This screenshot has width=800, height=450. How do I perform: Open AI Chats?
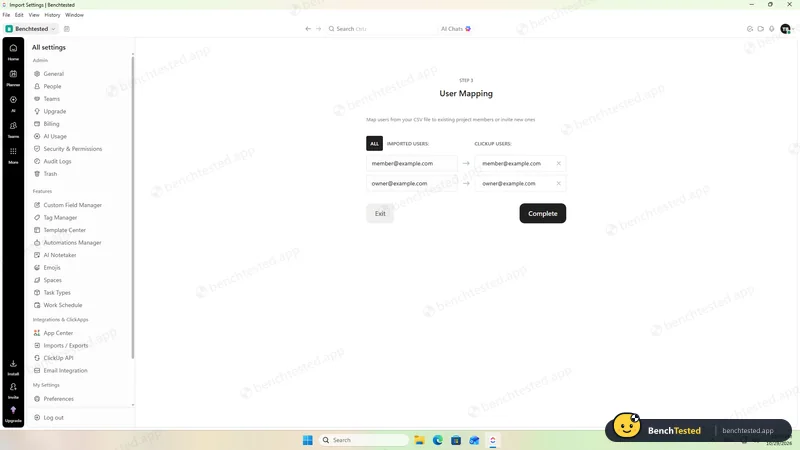click(456, 29)
